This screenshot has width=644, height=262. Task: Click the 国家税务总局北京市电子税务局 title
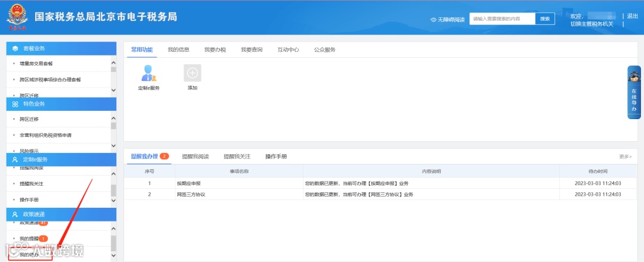106,17
